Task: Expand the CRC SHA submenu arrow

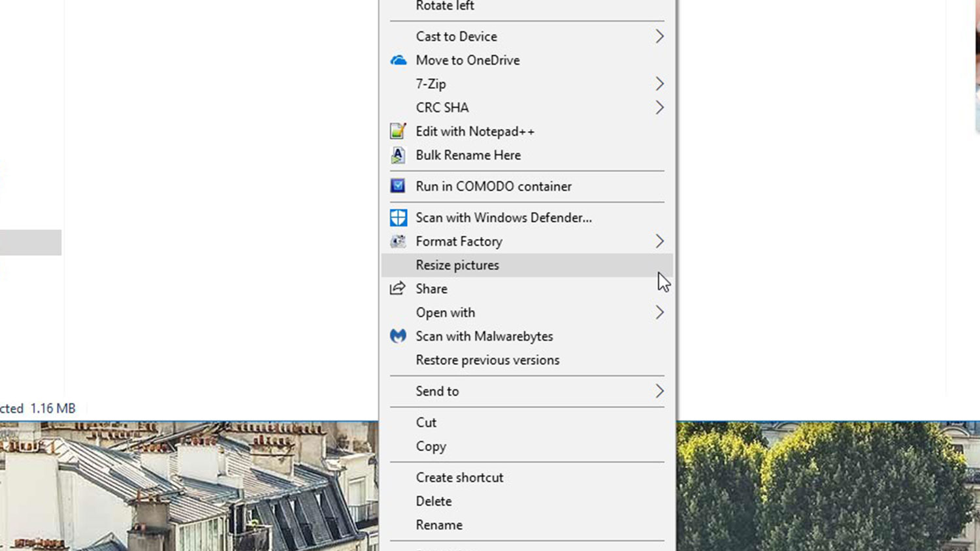Action: [659, 108]
